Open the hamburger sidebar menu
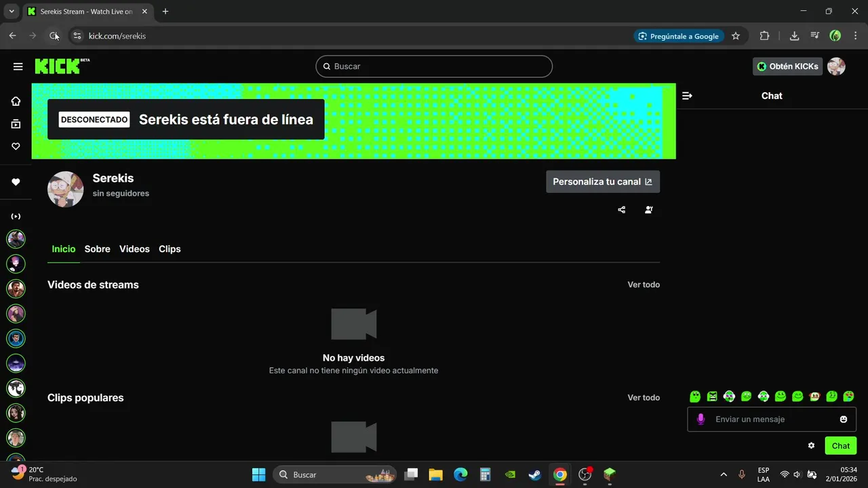The image size is (868, 488). point(18,66)
